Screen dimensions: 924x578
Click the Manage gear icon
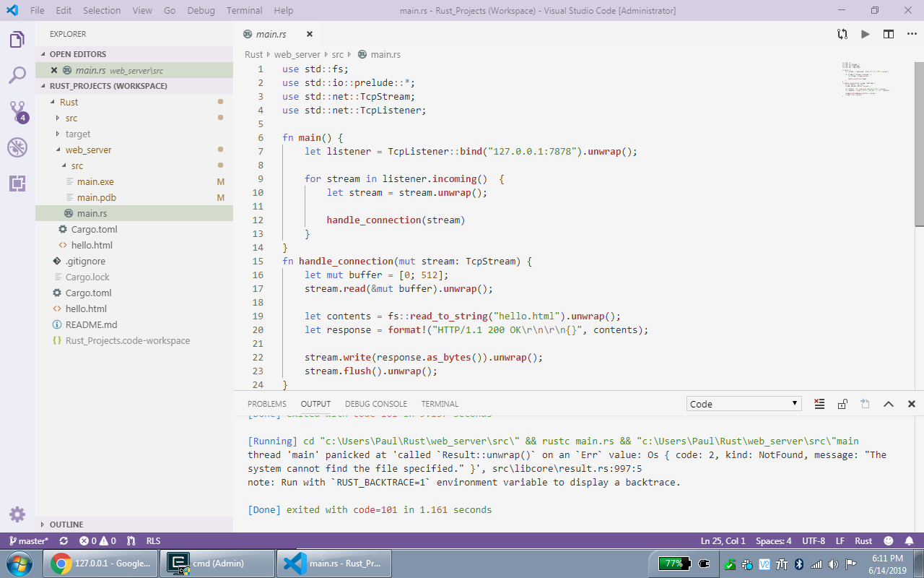(x=17, y=514)
